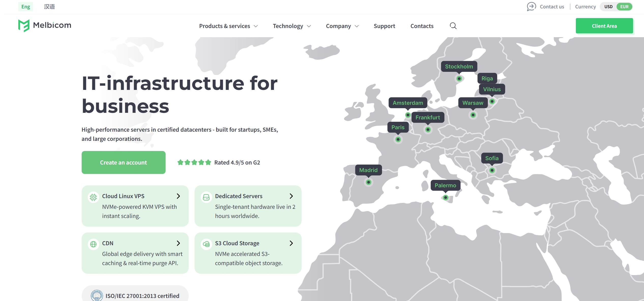Select the Stockholm datacenter marker dot
The width and height of the screenshot is (644, 301).
[459, 79]
